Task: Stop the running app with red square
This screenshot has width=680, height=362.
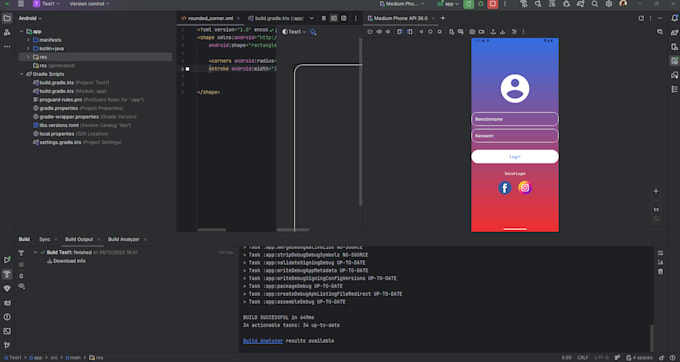Action: pyautogui.click(x=493, y=4)
